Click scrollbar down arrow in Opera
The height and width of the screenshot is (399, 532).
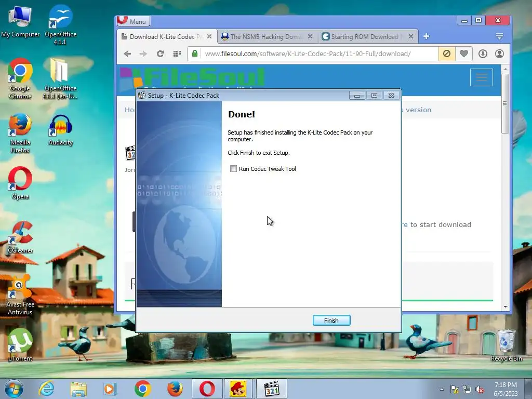pos(506,307)
